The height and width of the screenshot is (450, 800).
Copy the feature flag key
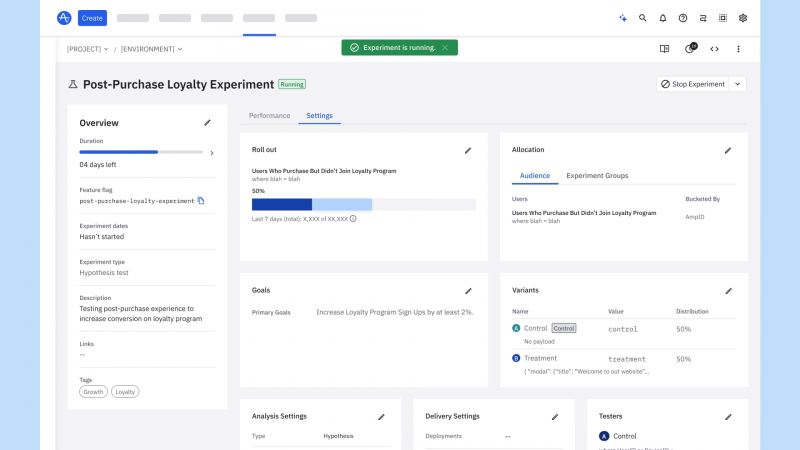pyautogui.click(x=201, y=201)
